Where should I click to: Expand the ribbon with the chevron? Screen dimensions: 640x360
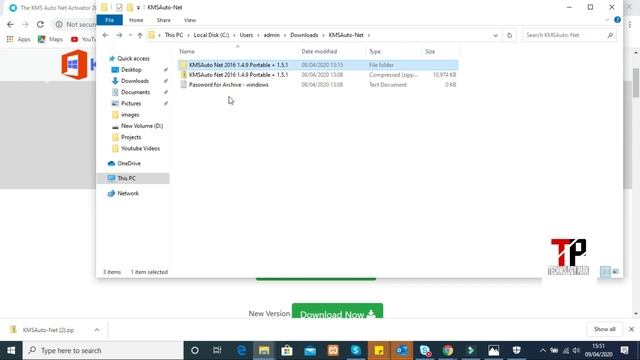click(x=607, y=20)
